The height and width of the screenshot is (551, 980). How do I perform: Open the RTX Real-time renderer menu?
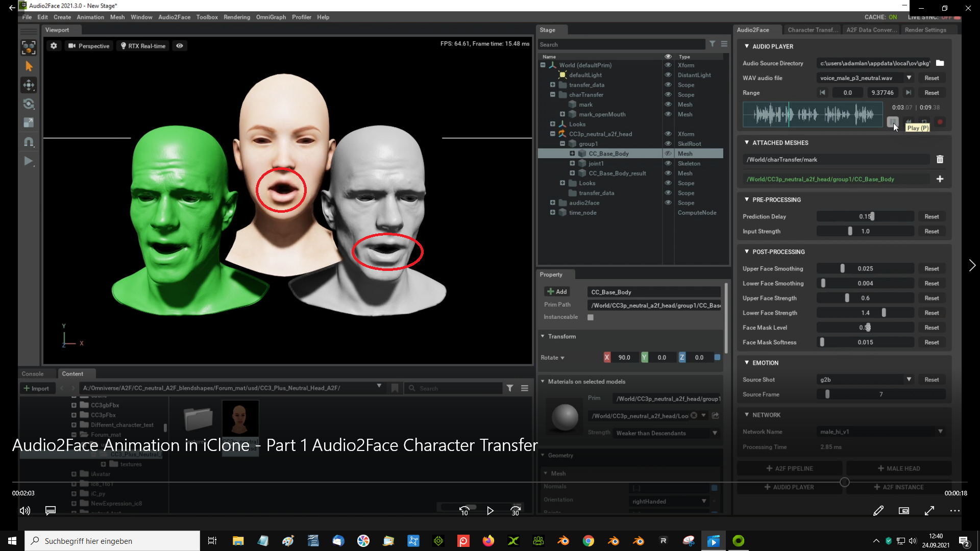tap(143, 46)
